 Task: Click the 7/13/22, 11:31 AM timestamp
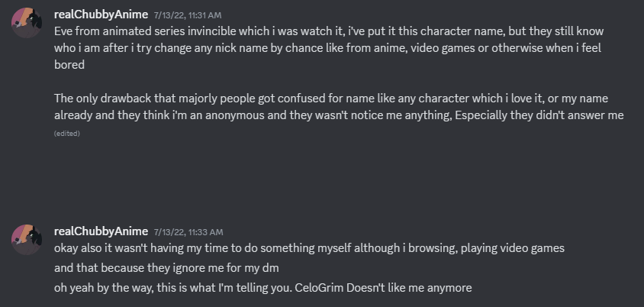point(188,15)
